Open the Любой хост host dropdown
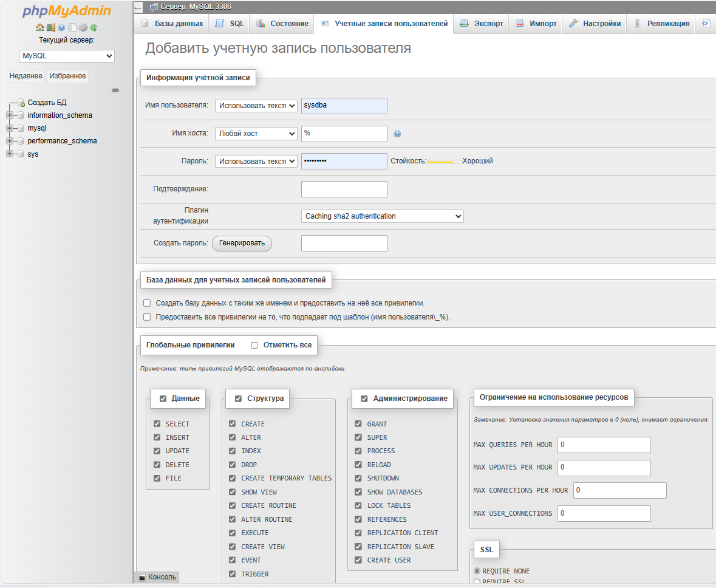 256,134
